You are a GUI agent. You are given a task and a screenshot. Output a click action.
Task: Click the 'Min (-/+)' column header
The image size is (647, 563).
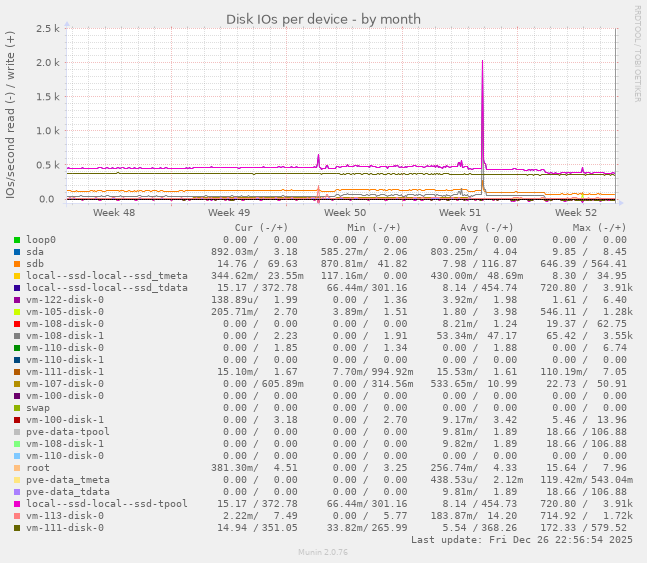374,228
